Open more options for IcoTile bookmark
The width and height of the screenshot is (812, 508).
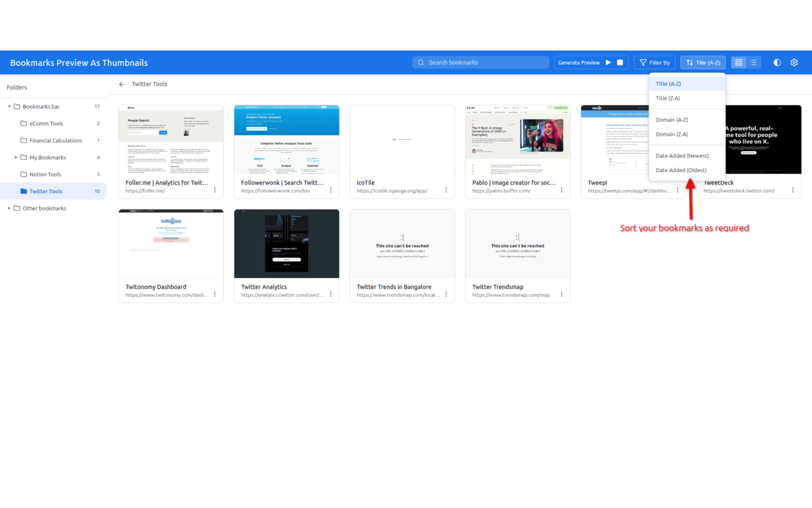coord(446,190)
